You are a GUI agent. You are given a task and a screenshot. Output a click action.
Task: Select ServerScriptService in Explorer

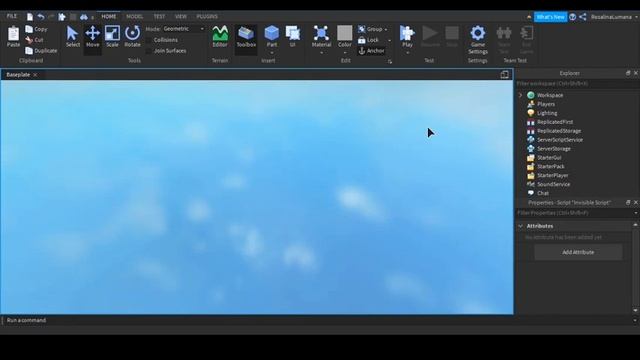pyautogui.click(x=560, y=140)
